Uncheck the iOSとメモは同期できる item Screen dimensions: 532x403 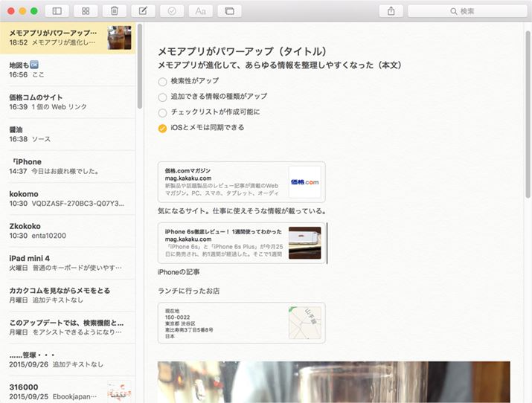coord(163,128)
